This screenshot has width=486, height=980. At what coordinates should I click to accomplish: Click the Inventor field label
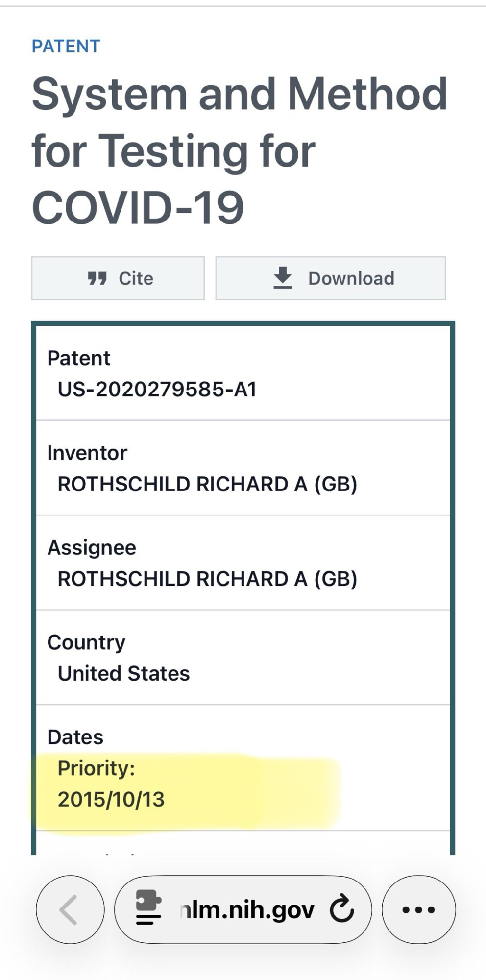pos(87,453)
